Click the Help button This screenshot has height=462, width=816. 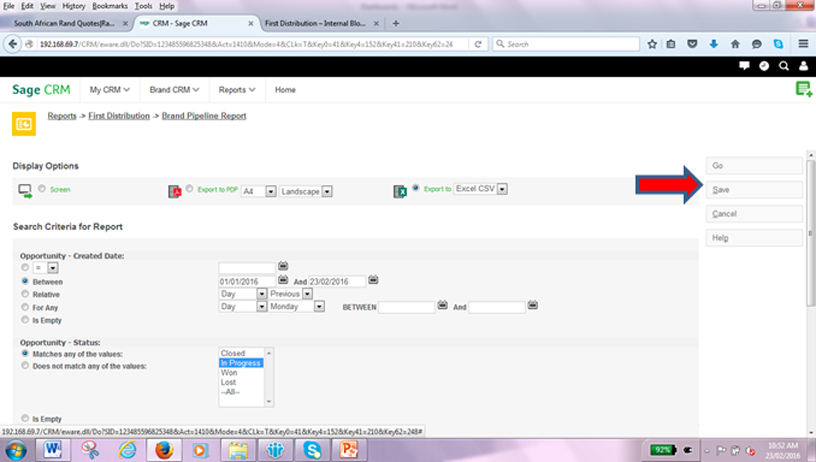[x=754, y=238]
